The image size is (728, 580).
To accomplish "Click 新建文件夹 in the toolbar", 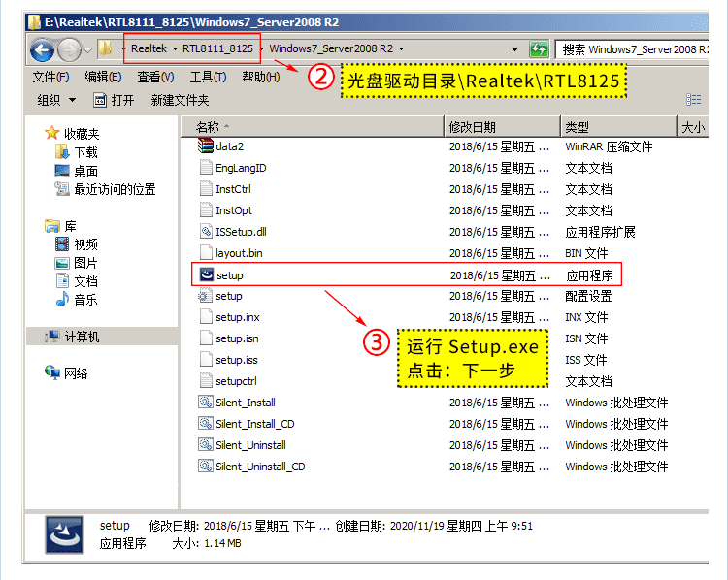I will coord(180,100).
